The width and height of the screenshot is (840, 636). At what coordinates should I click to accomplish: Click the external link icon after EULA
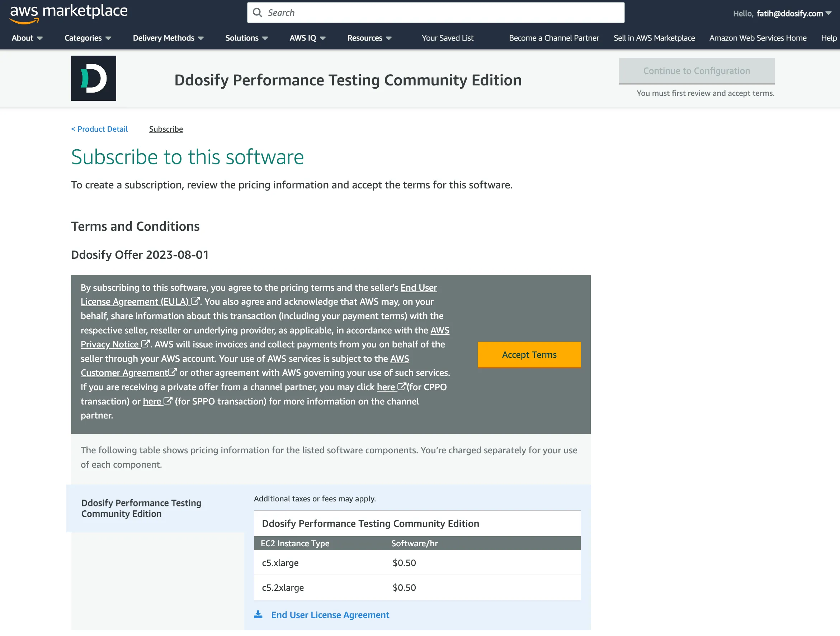tap(195, 301)
